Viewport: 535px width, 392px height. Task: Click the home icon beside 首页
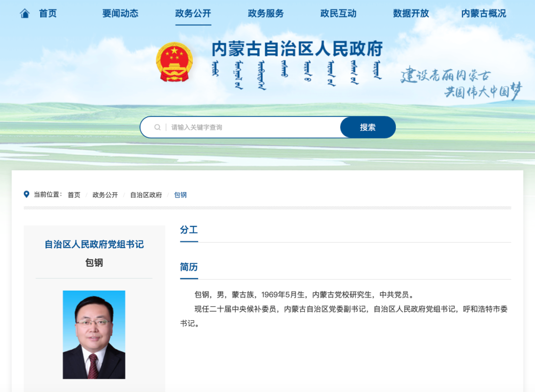click(24, 13)
